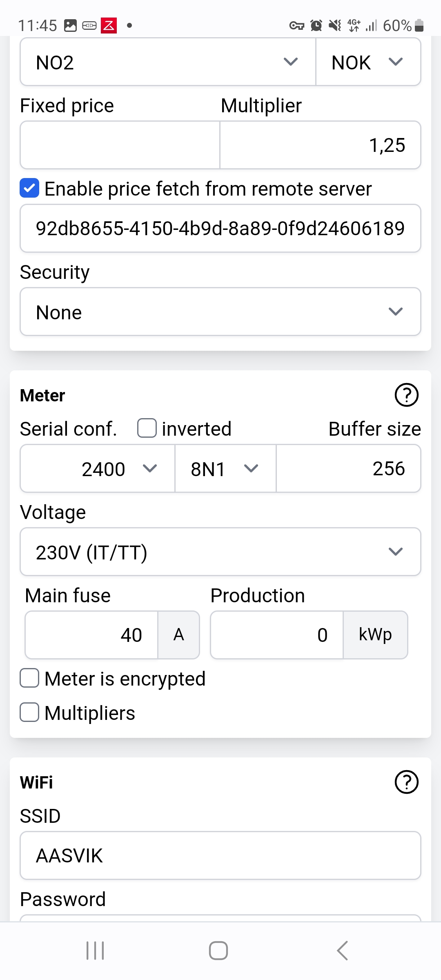Open the WiFi section help icon
Viewport: 441px width, 980px height.
pos(406,782)
